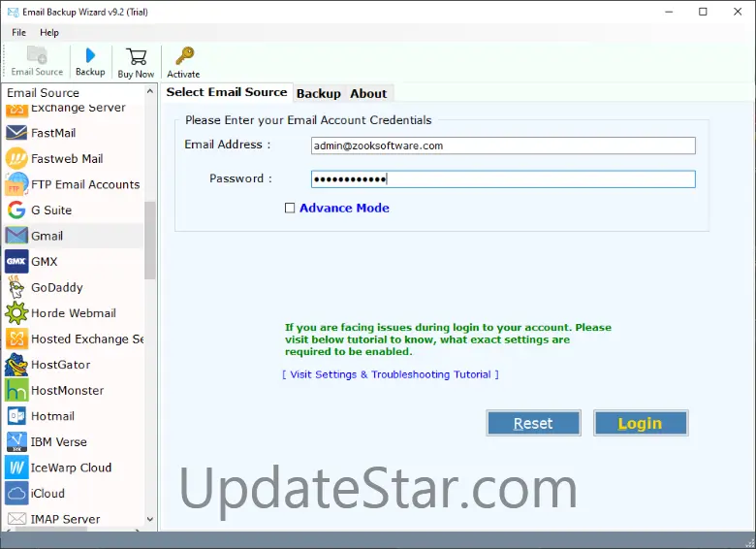Select GoDaddy entry text
This screenshot has width=756, height=549.
57,287
